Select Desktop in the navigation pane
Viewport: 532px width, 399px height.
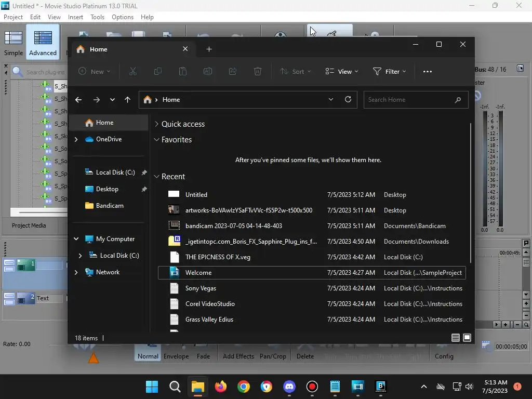point(109,189)
